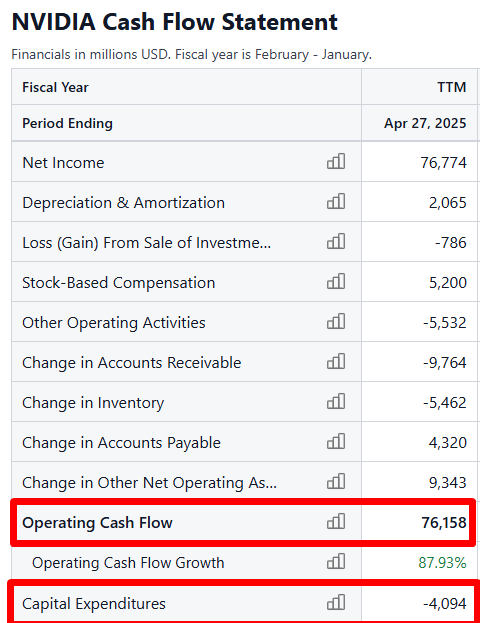The image size is (480, 623).
Task: Open chart for Operating Cash Flow Growth
Action: pyautogui.click(x=336, y=561)
